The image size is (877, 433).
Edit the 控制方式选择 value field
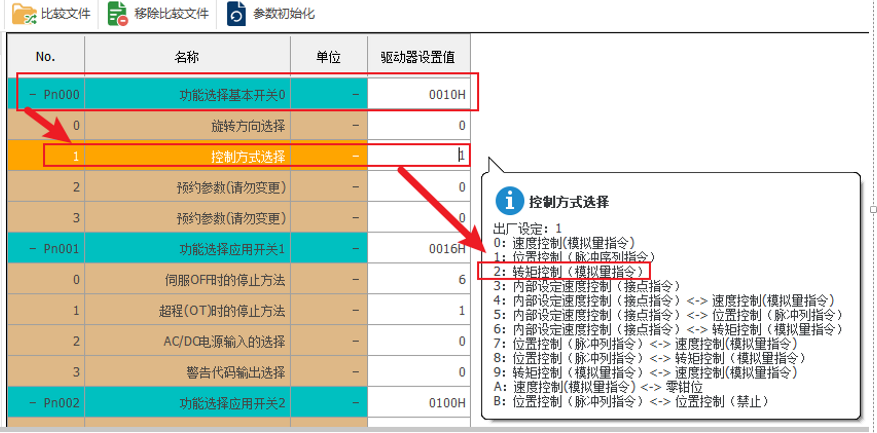(x=418, y=156)
